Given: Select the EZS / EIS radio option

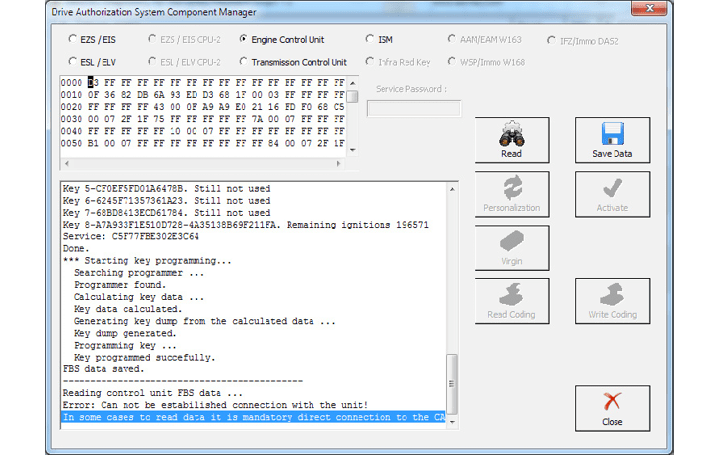Looking at the screenshot, I should [73, 40].
